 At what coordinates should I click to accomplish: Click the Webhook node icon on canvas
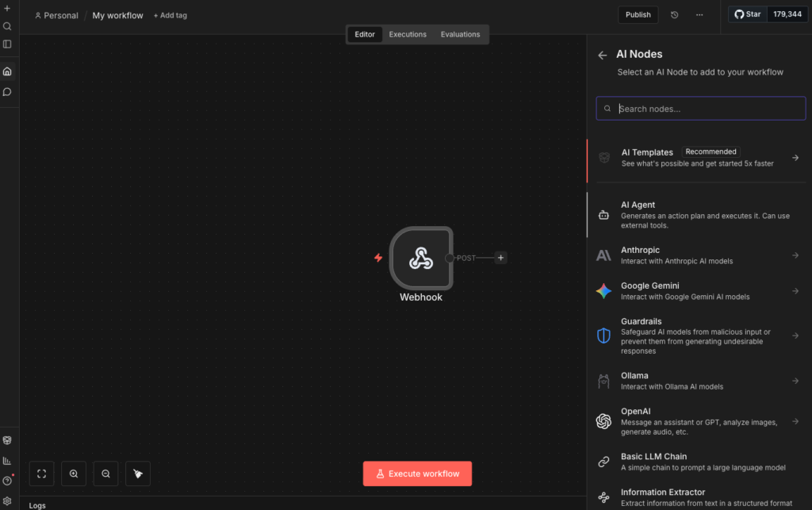coord(420,258)
